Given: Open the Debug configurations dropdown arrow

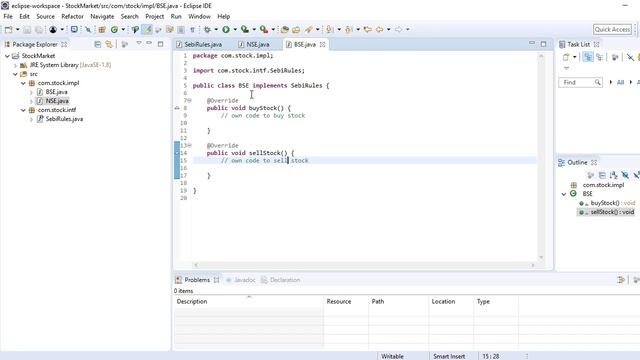Looking at the screenshot, I should (x=216, y=29).
